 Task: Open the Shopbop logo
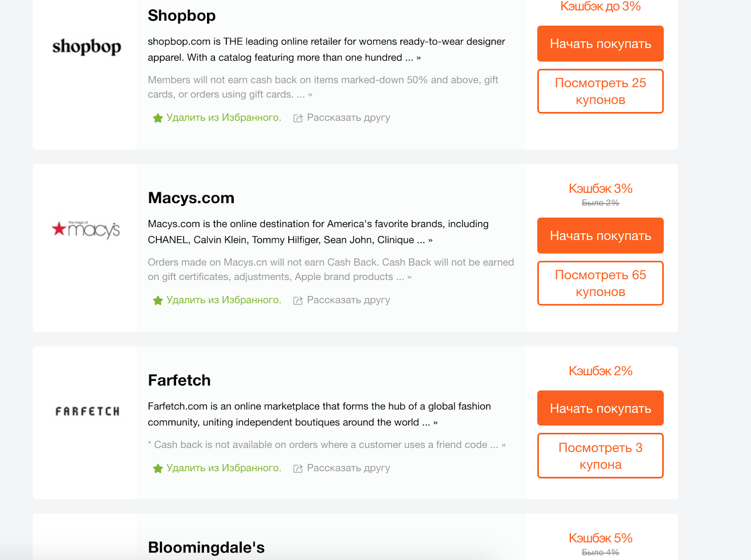(x=87, y=46)
